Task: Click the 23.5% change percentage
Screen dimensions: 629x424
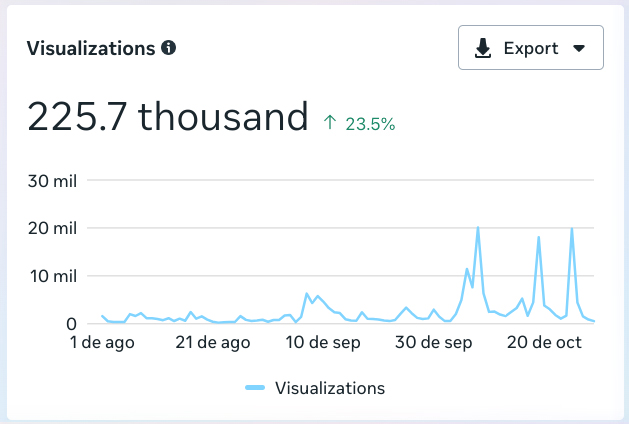Action: [x=370, y=124]
